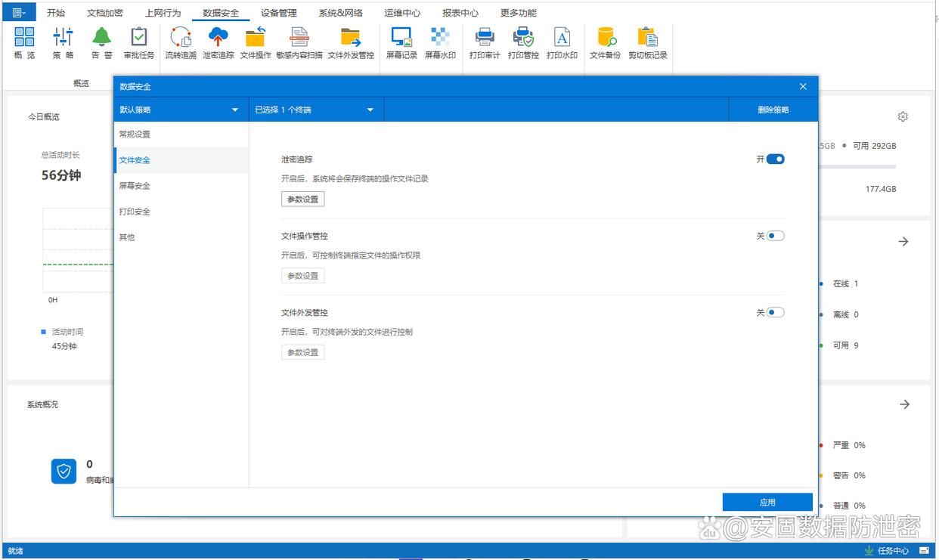Click the 文件备份 file backup icon

[605, 43]
